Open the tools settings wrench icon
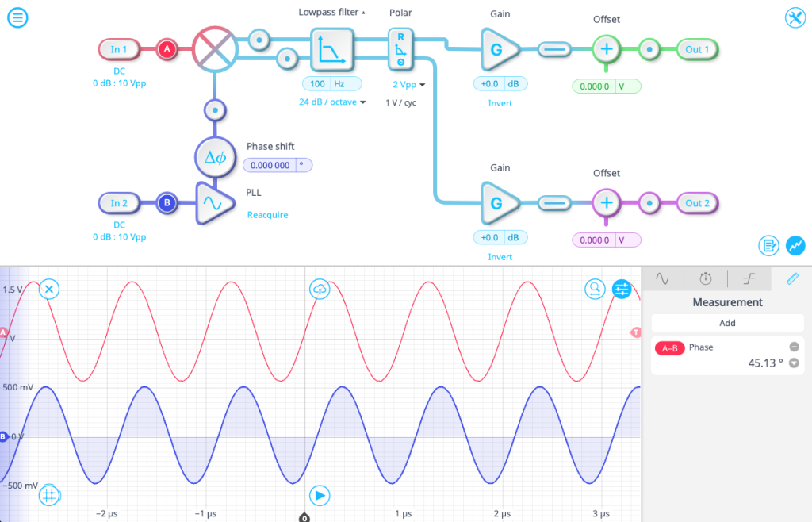 click(795, 18)
